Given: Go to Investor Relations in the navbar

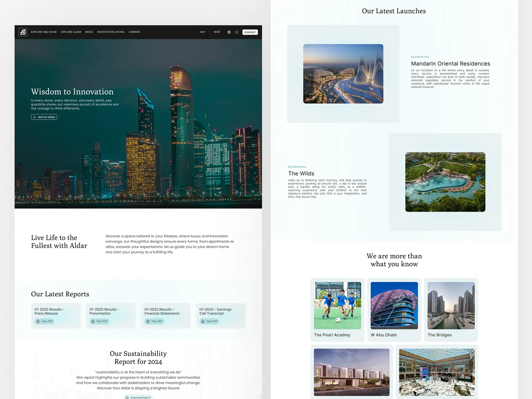Looking at the screenshot, I should pos(111,32).
